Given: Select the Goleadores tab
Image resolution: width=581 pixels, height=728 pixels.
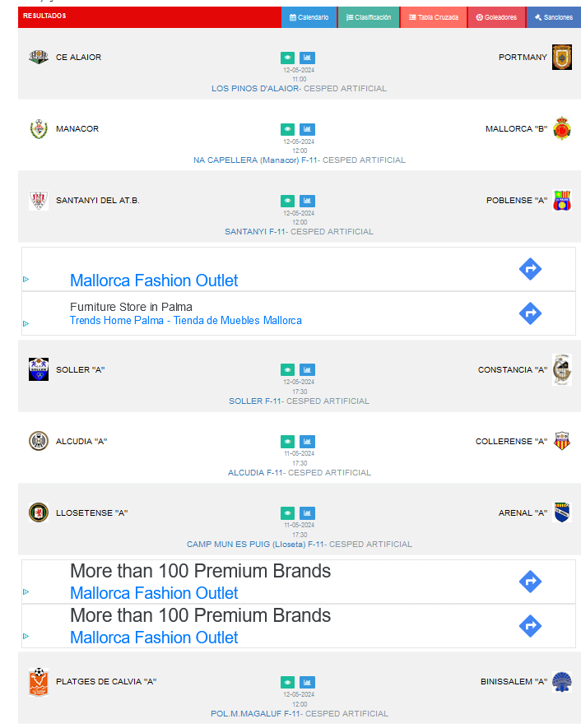Looking at the screenshot, I should (496, 17).
